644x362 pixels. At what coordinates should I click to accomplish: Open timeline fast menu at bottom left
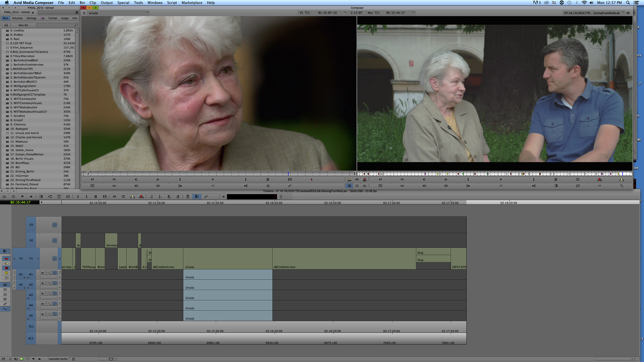click(x=3, y=359)
